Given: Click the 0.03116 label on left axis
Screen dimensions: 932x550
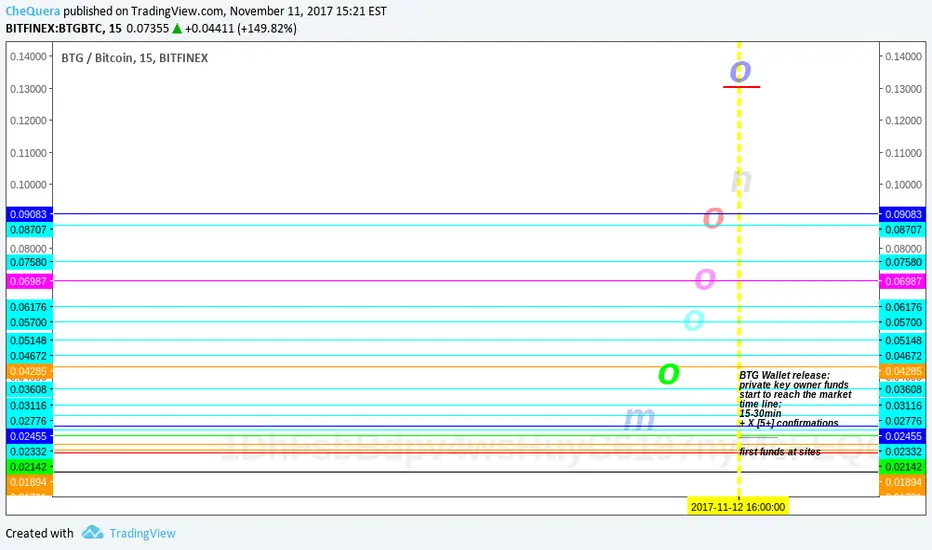Looking at the screenshot, I should (x=29, y=406).
